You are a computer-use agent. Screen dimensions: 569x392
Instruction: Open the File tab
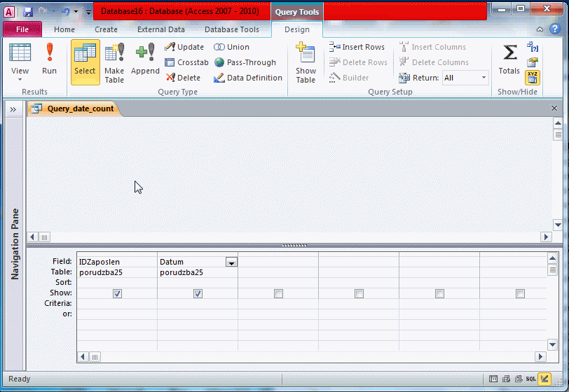(22, 29)
